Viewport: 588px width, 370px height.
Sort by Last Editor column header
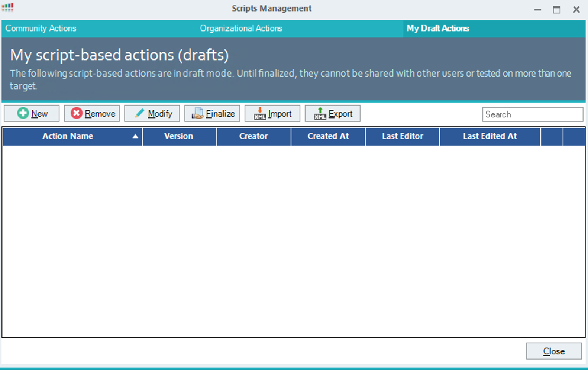pos(403,136)
